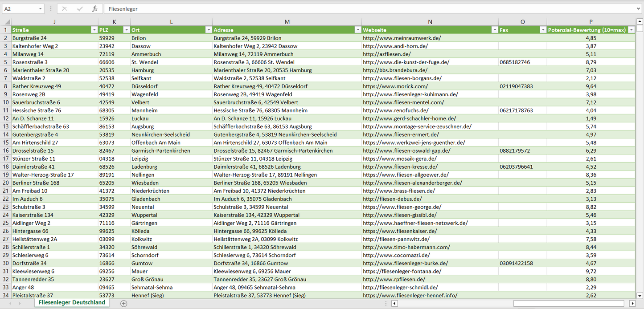
Task: Open the Straße column filter dropdown
Action: (94, 30)
